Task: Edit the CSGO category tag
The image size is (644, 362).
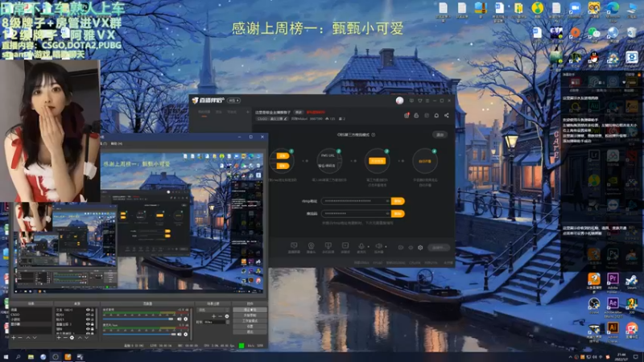Action: [x=271, y=119]
